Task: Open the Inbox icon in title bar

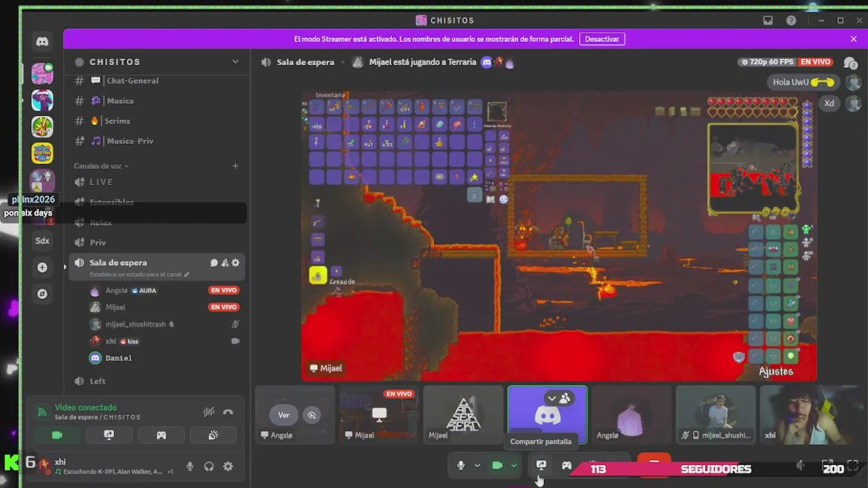Action: coord(768,20)
